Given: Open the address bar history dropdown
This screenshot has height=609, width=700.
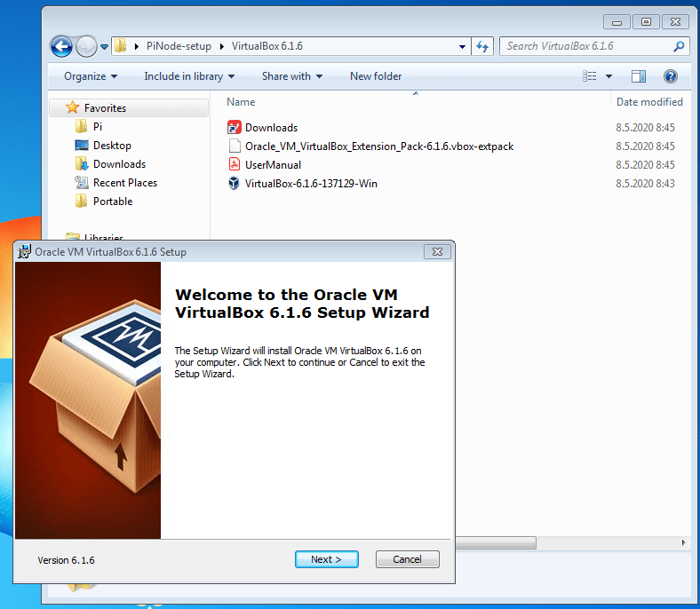Looking at the screenshot, I should [462, 46].
